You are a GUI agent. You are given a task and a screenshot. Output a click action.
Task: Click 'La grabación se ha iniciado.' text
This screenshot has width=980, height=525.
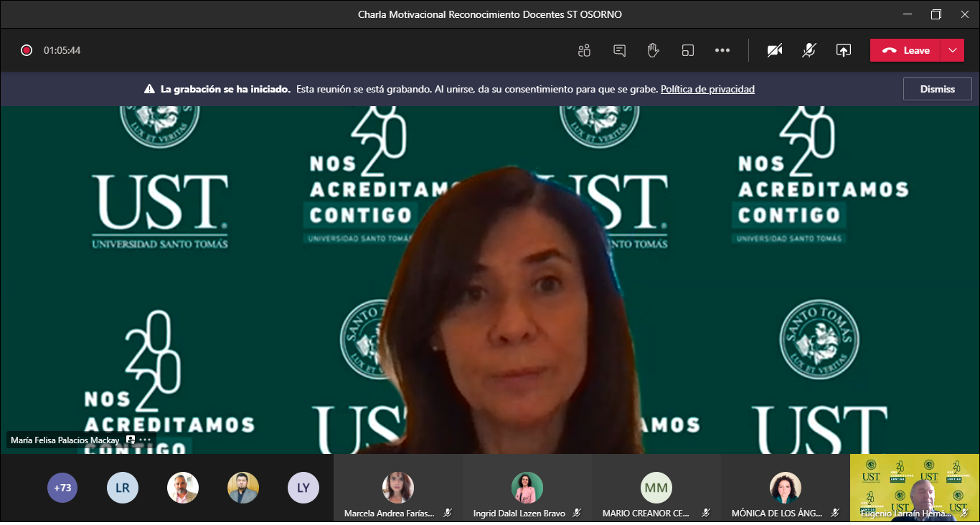[225, 89]
